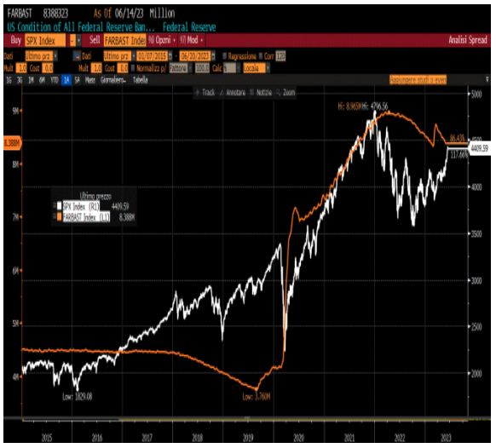Click the Federal Reserve header link
This screenshot has width=496, height=448.
click(x=189, y=27)
